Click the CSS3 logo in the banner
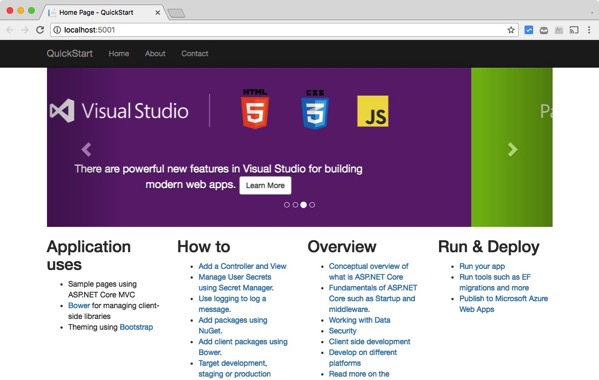The height and width of the screenshot is (380, 599). tap(315, 109)
